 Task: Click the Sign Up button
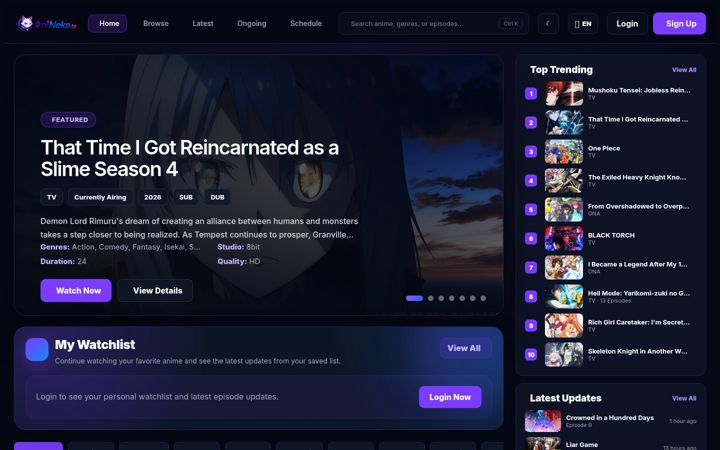(680, 23)
